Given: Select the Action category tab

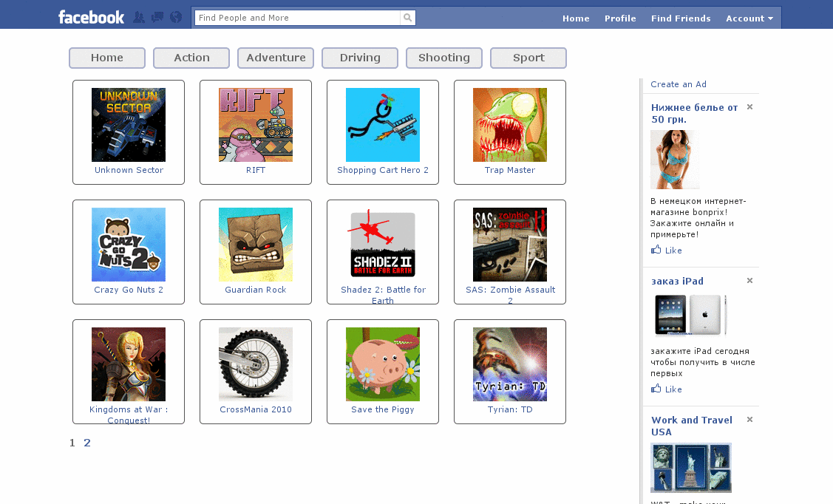Looking at the screenshot, I should [x=191, y=58].
